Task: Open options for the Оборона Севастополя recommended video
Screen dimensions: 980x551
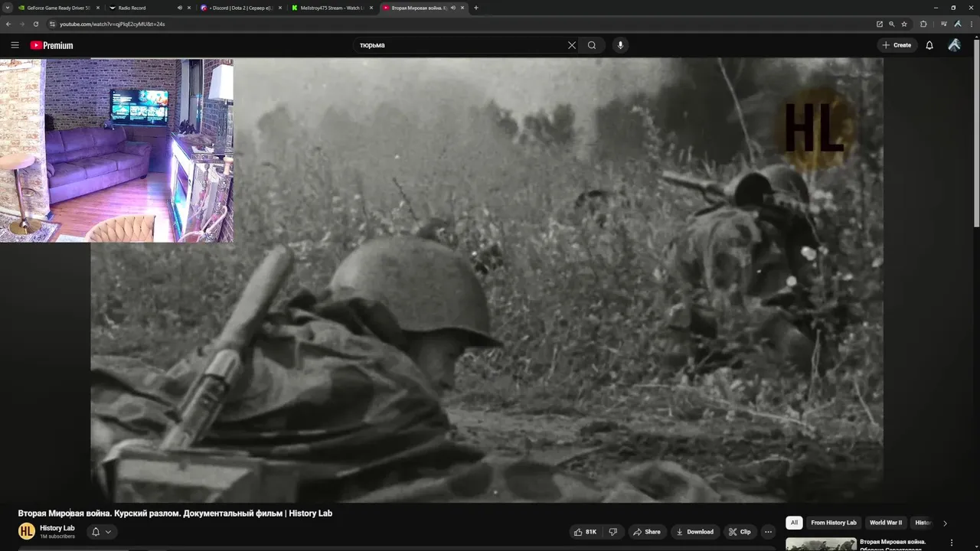Action: 952,543
